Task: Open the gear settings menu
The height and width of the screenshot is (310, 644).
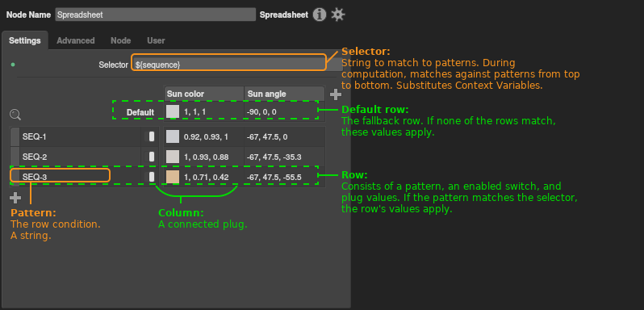Action: point(338,15)
